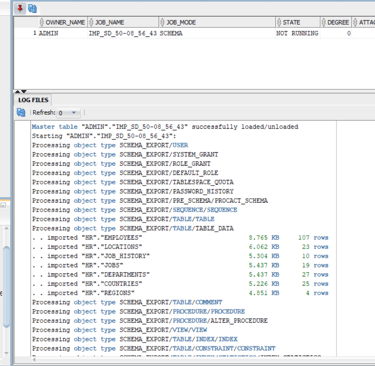The image size is (375, 366).
Task: Click the 107 rows value
Action: (x=313, y=238)
